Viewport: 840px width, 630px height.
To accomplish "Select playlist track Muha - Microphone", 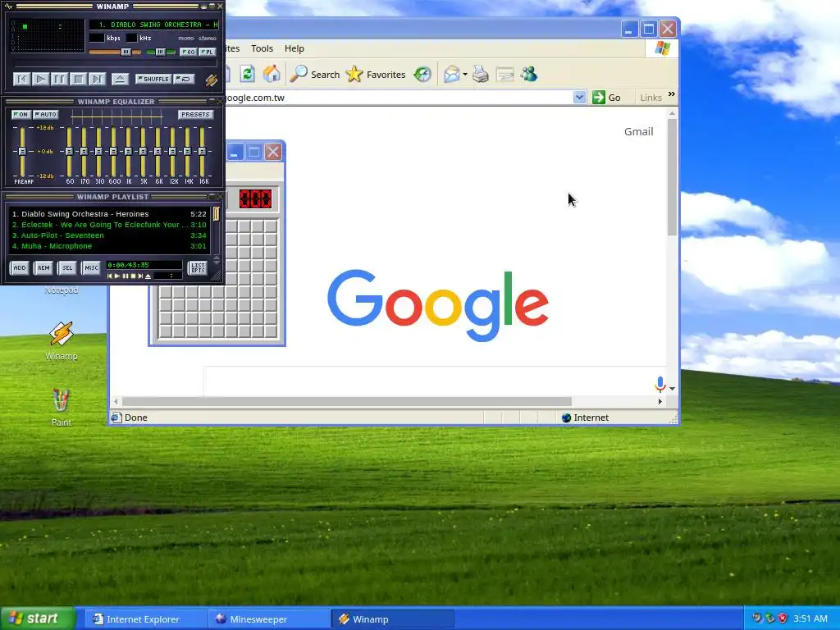I will (109, 246).
